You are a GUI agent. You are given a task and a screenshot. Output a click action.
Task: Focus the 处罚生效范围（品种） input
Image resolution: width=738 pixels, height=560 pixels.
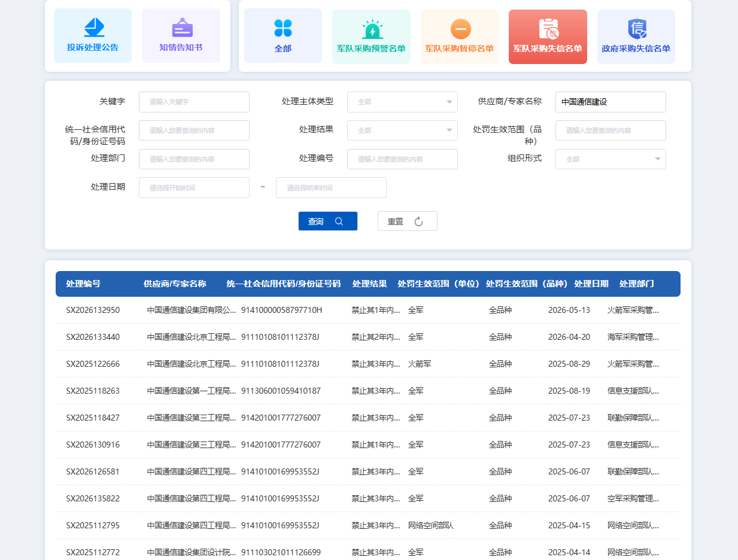[x=611, y=130]
